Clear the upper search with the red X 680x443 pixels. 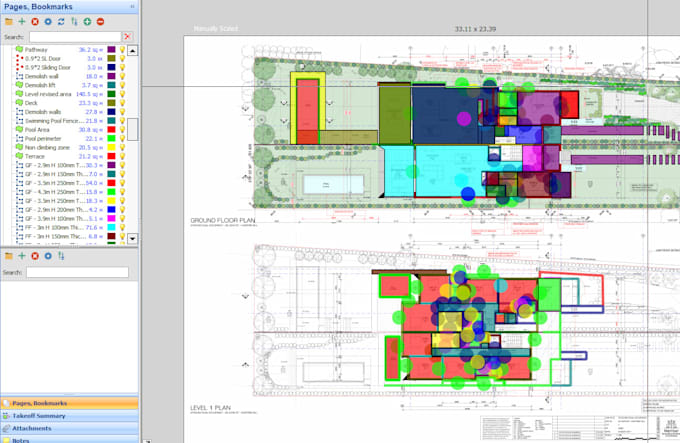click(128, 36)
